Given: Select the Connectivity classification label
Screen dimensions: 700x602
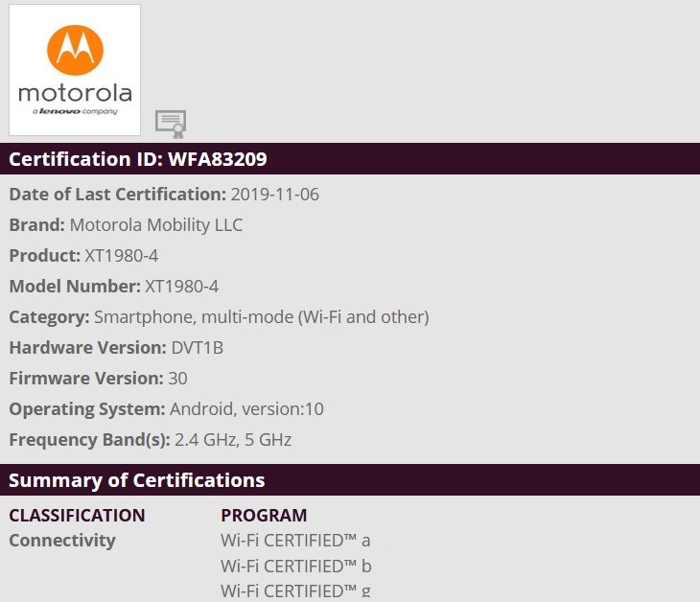Looking at the screenshot, I should point(62,541).
